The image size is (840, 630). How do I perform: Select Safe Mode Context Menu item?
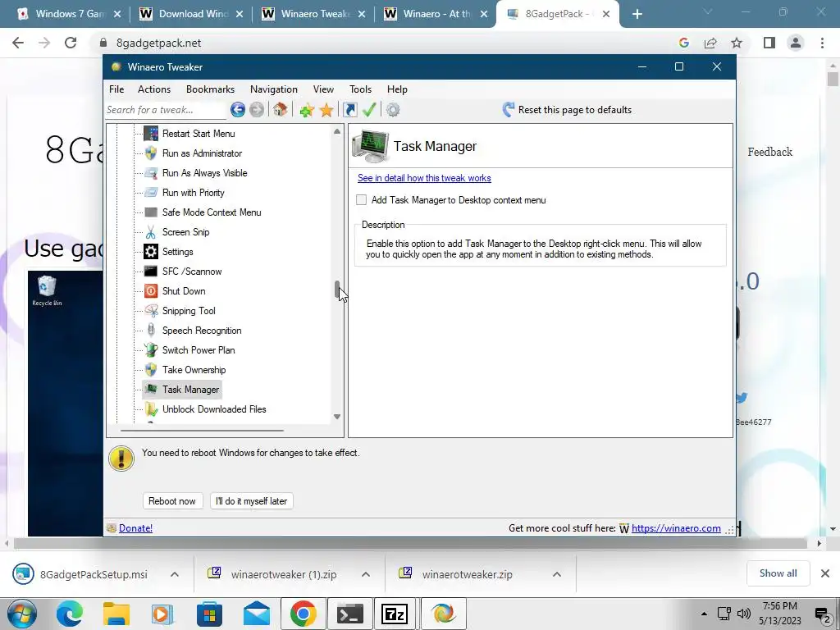coord(212,212)
